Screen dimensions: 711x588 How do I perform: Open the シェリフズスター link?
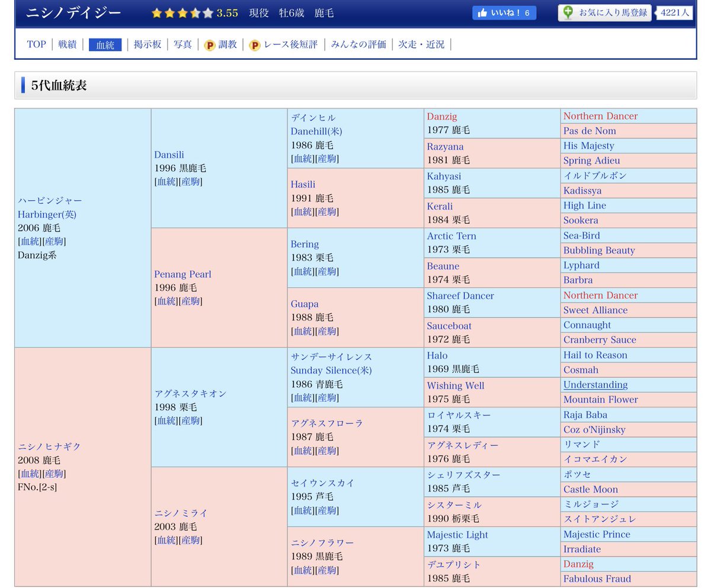pos(463,475)
